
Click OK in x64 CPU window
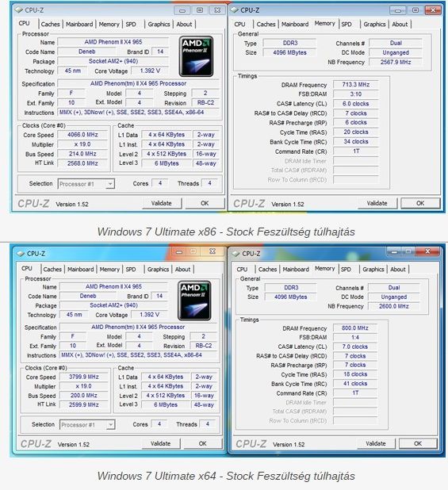coord(203,443)
